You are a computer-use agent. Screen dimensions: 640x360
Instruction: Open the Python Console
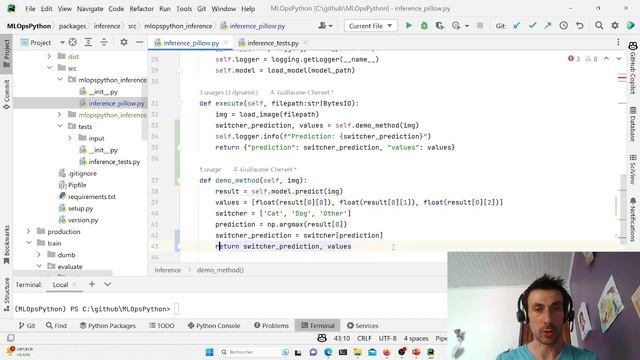pos(214,325)
